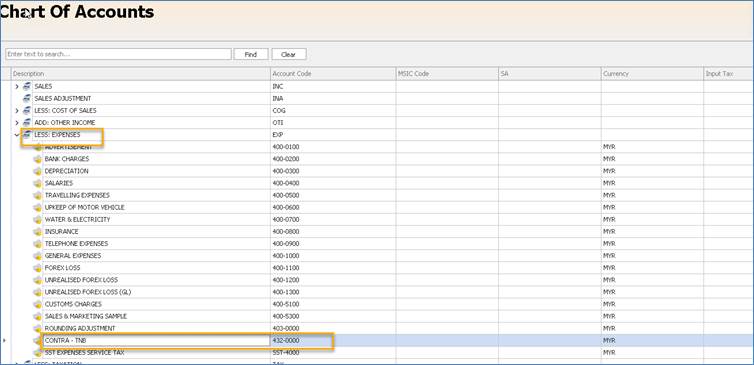Click the COG account code cell
Image resolution: width=754 pixels, height=365 pixels.
(x=278, y=111)
